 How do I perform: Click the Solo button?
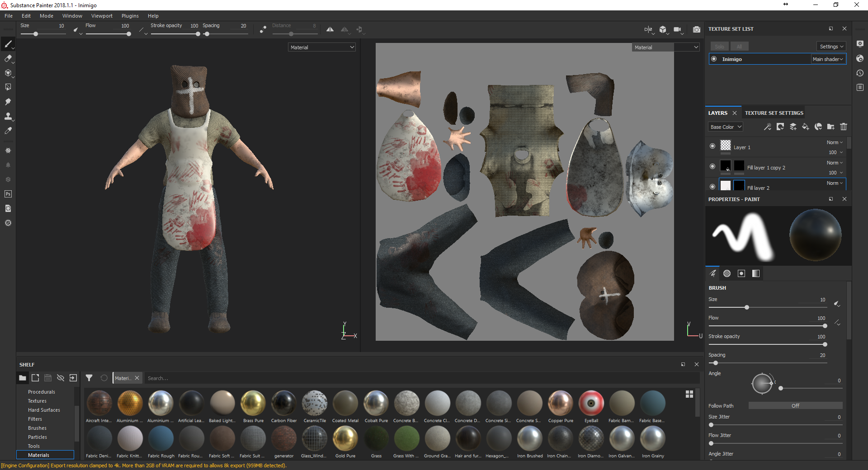(x=719, y=47)
